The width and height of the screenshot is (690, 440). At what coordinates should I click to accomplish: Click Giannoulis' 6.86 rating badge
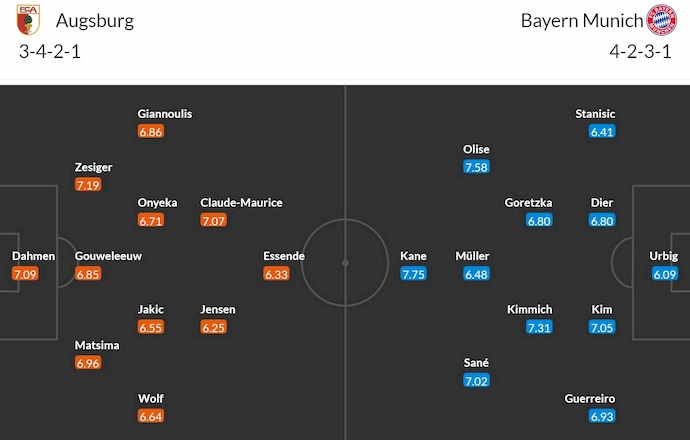pyautogui.click(x=151, y=132)
